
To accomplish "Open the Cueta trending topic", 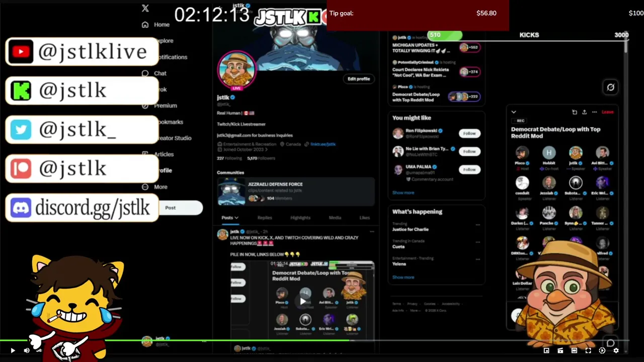I will coord(398,247).
